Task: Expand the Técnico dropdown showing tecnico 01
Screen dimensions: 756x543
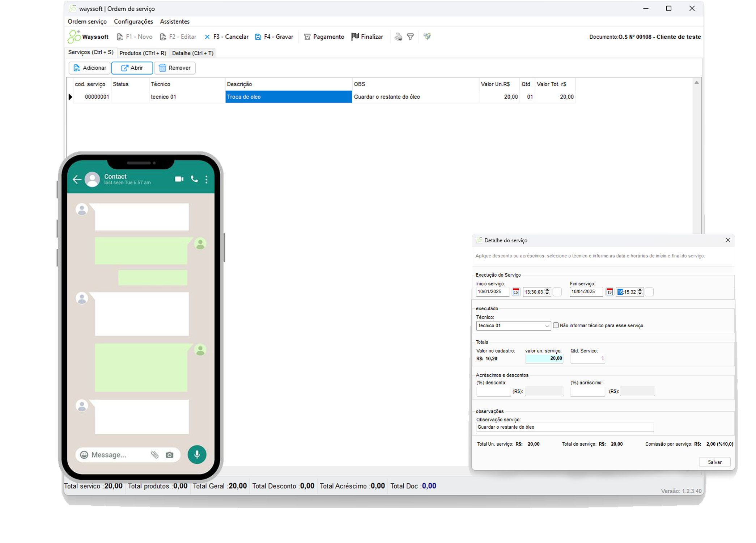Action: (x=547, y=326)
